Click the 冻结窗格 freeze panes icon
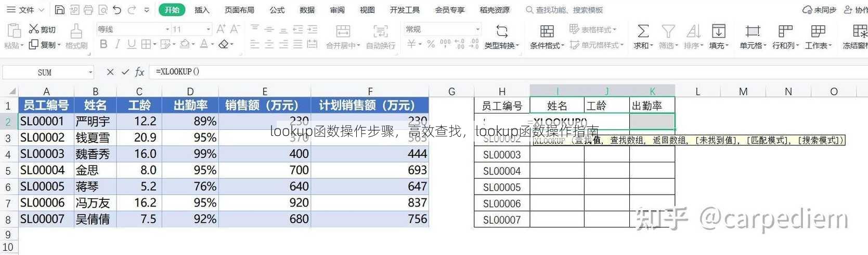 click(861, 31)
